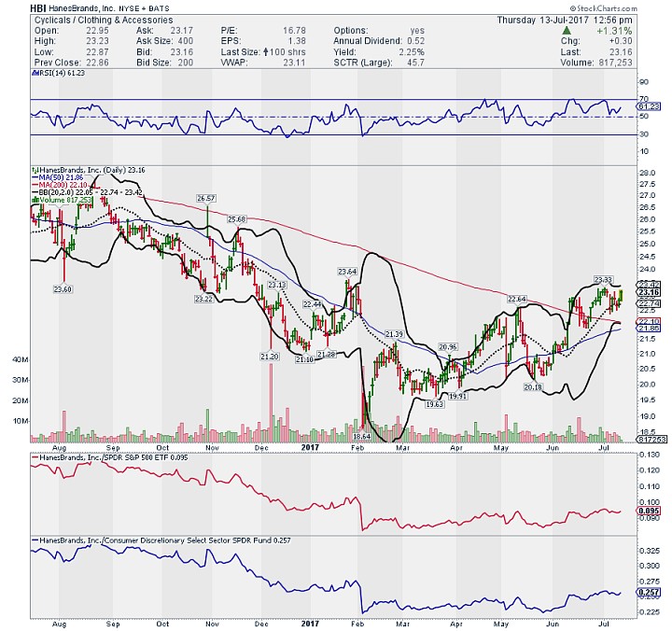
Task: Click the High value 23.23
Action: coord(97,41)
